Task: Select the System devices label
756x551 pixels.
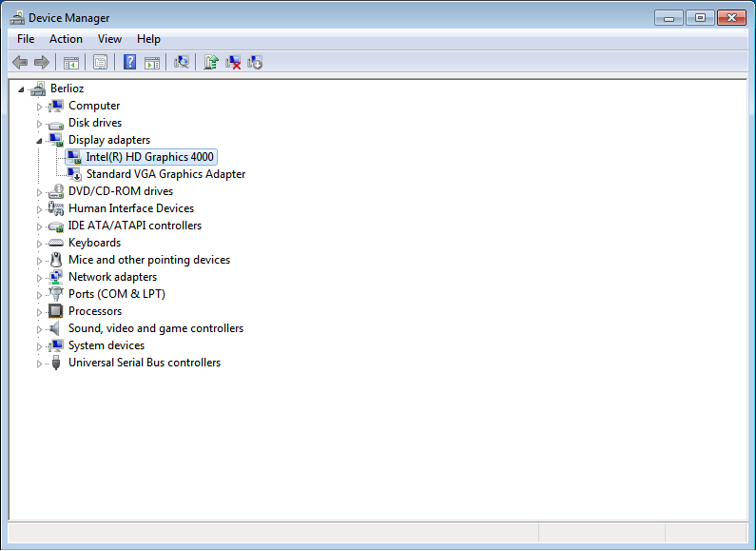Action: [x=107, y=345]
